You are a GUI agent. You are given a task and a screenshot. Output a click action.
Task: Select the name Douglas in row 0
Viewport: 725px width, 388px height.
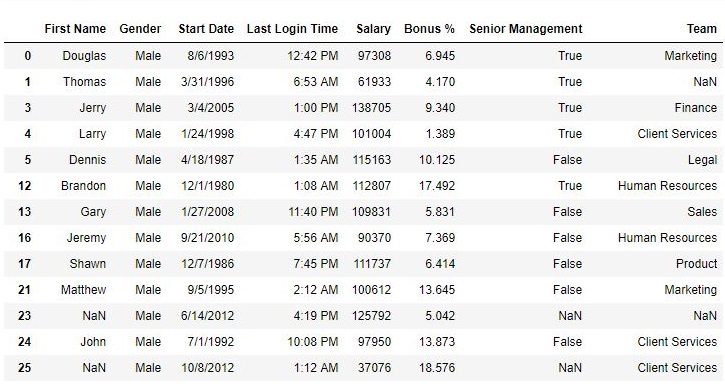84,56
